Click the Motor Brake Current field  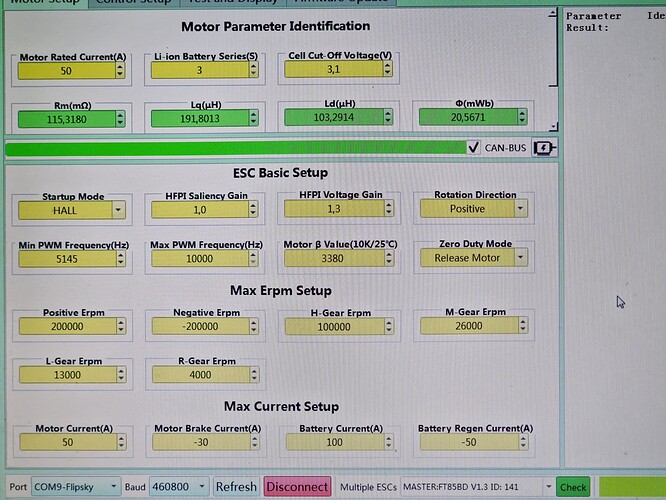(201, 442)
